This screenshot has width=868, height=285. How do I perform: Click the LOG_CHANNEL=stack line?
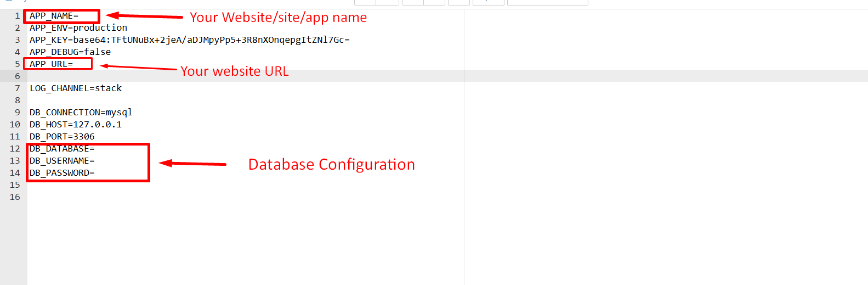point(76,88)
